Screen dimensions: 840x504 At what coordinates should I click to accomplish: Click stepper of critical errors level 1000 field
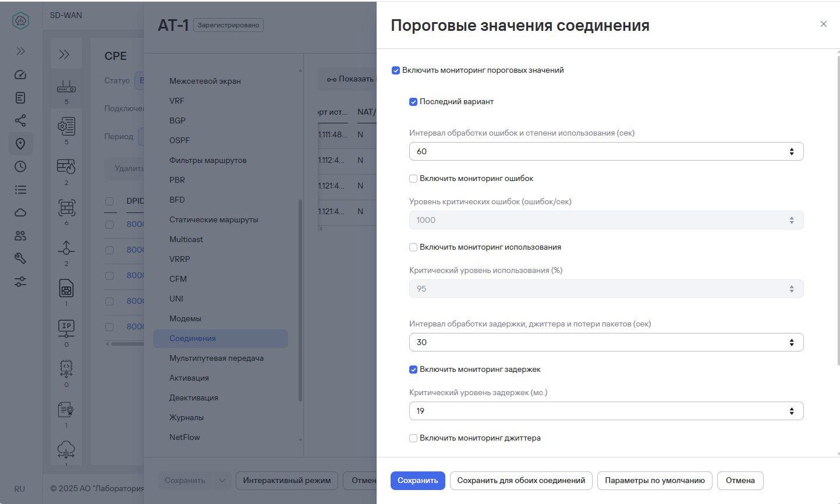click(x=792, y=220)
